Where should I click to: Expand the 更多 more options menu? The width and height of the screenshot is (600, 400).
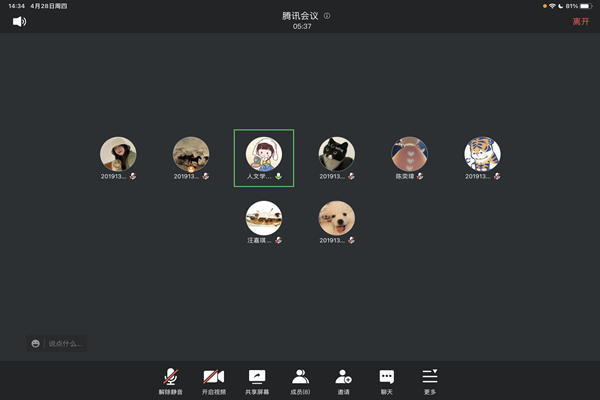coord(429,380)
